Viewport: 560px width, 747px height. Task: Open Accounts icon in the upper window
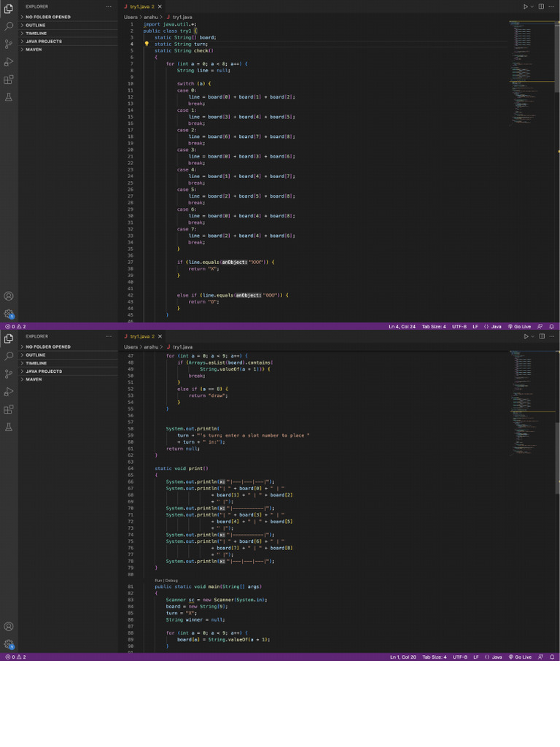[9, 296]
